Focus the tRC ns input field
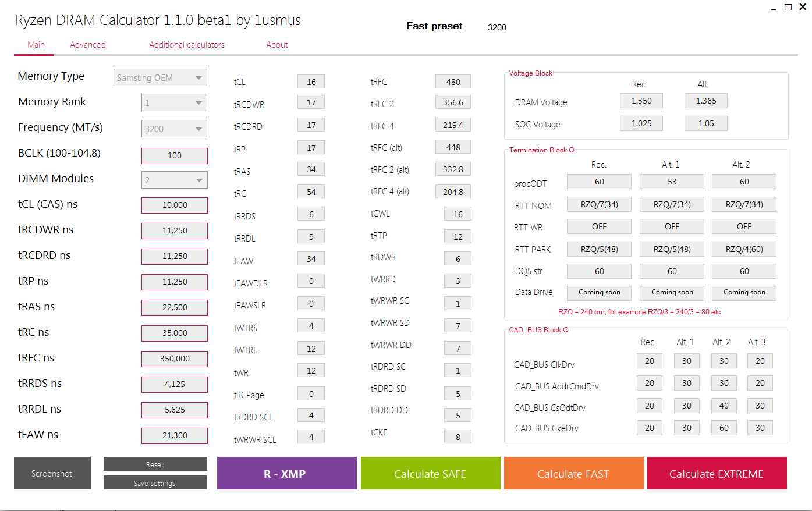The width and height of the screenshot is (812, 511). click(175, 333)
